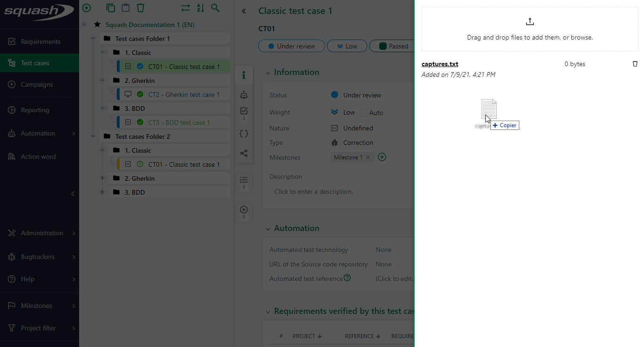Open the captures.txt attachment link
Screen dimensions: 644x347
[439, 64]
